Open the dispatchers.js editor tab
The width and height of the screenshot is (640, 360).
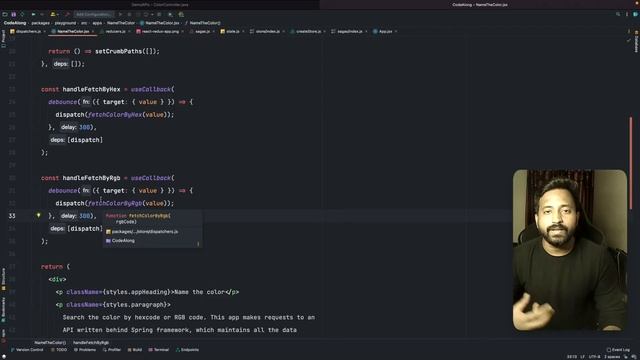[x=27, y=31]
